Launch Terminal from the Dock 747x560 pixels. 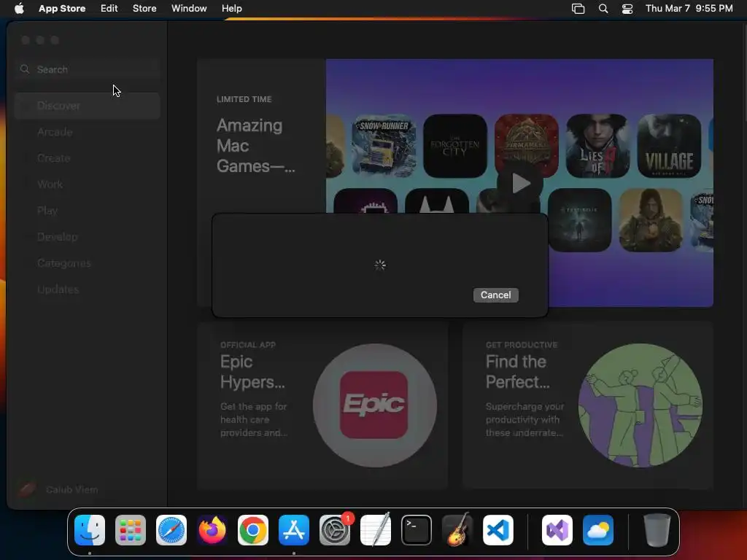click(x=417, y=530)
